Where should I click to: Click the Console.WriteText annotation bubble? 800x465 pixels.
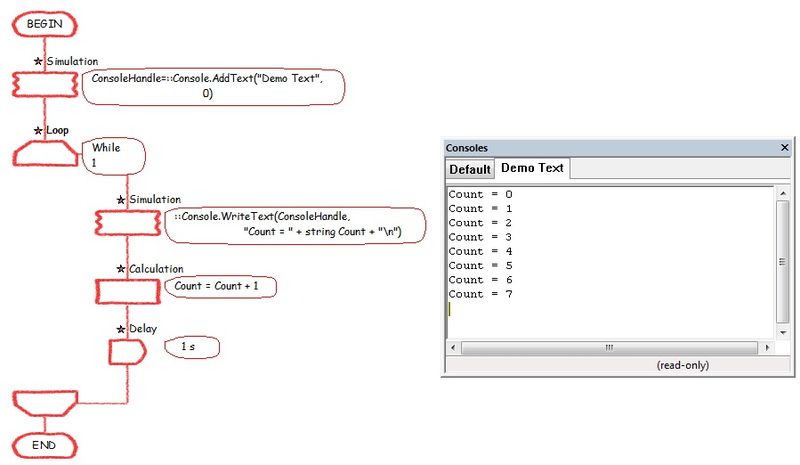tap(295, 225)
